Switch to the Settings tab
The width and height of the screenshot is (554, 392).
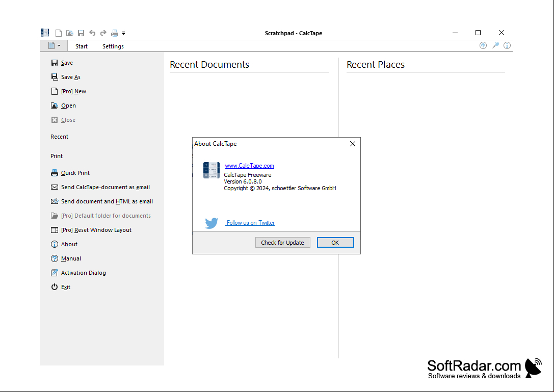[113, 46]
